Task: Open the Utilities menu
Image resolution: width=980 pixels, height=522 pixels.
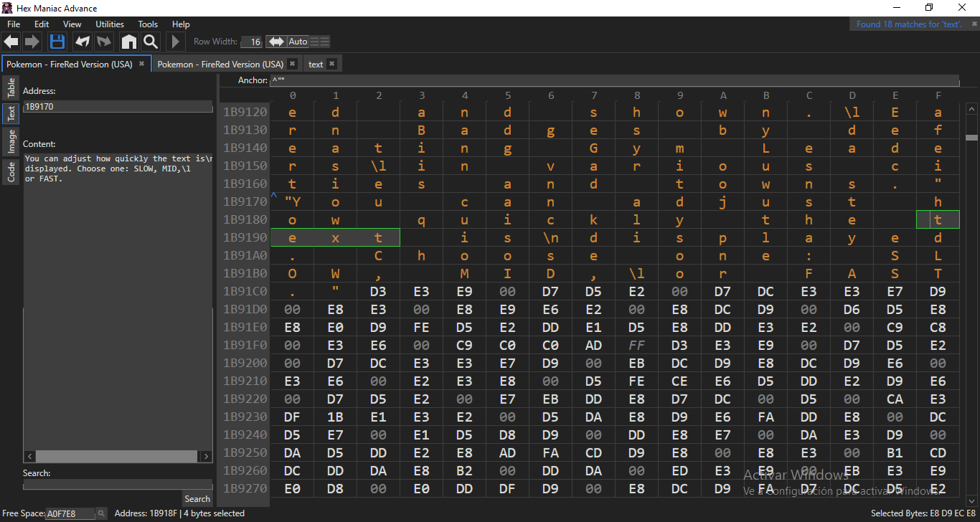Action: pyautogui.click(x=110, y=24)
